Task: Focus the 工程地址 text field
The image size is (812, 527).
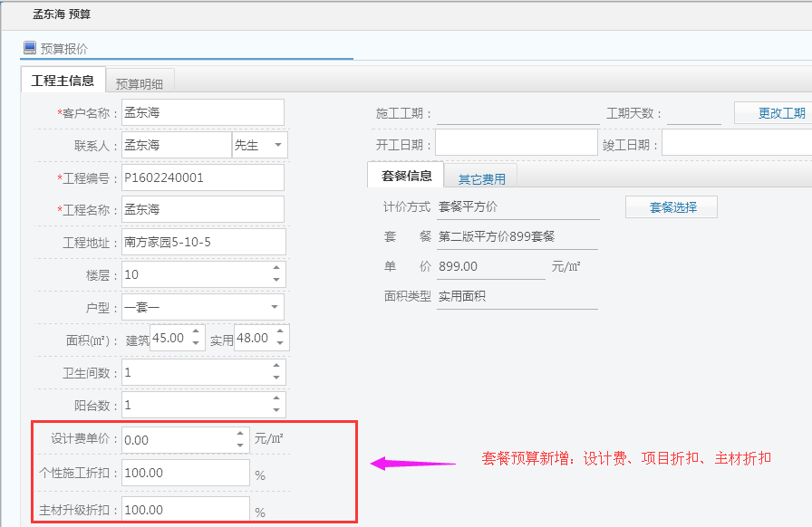Action: pos(203,242)
